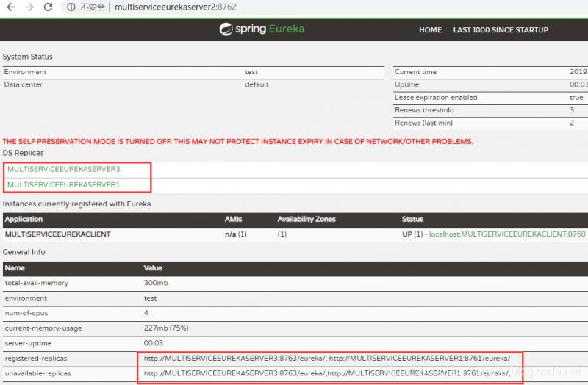The width and height of the screenshot is (588, 385).
Task: Click the not-secure site info icon
Action: (x=71, y=7)
